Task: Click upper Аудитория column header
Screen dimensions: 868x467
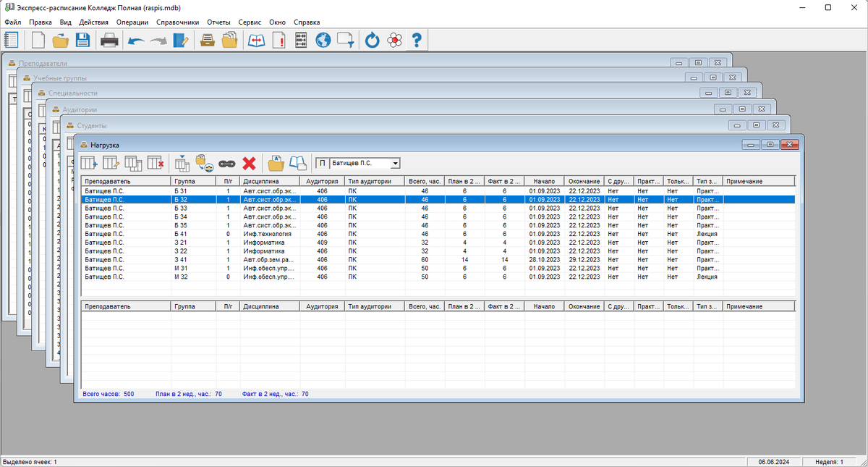Action: (323, 182)
